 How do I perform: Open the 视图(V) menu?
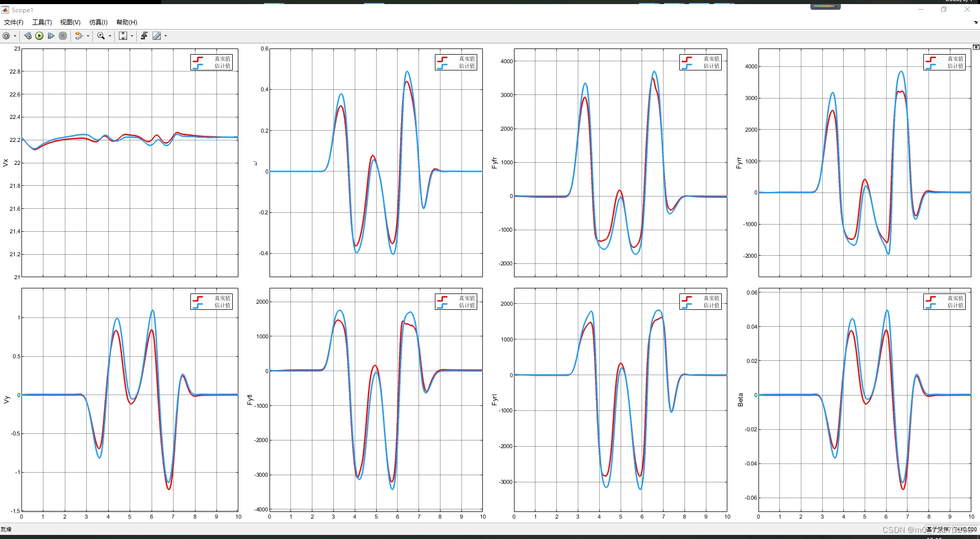[x=70, y=22]
